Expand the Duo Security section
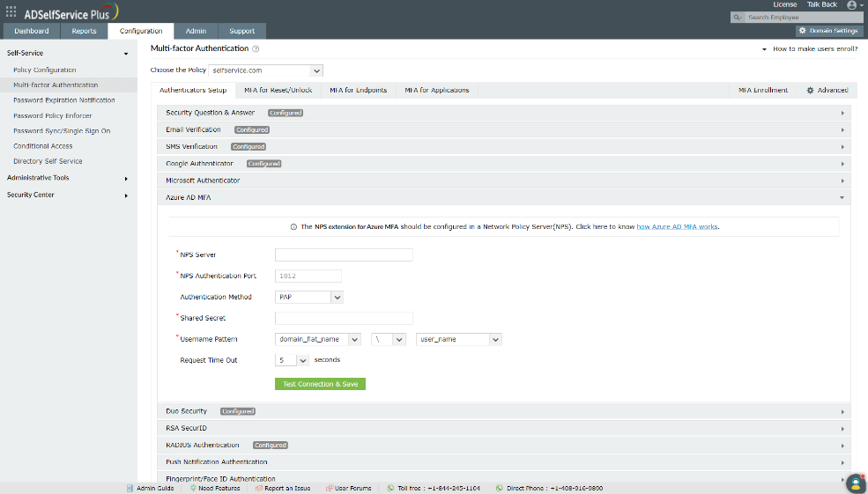 (x=504, y=411)
